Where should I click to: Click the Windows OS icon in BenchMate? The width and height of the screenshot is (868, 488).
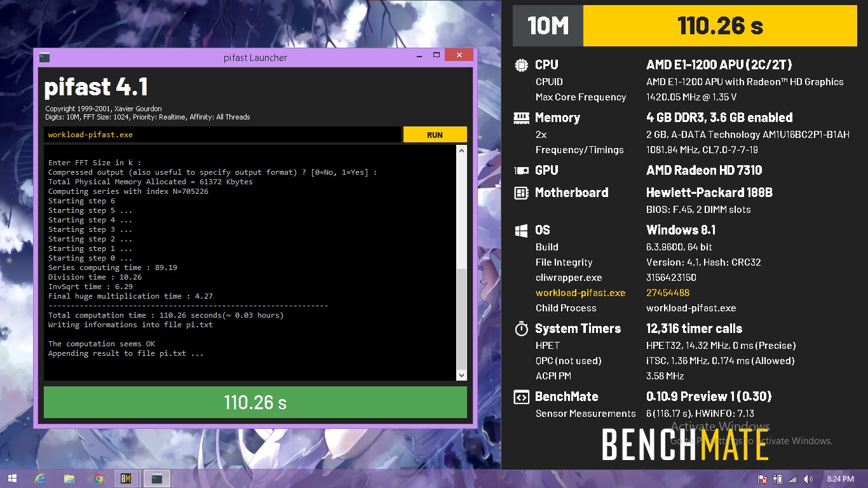pos(521,230)
